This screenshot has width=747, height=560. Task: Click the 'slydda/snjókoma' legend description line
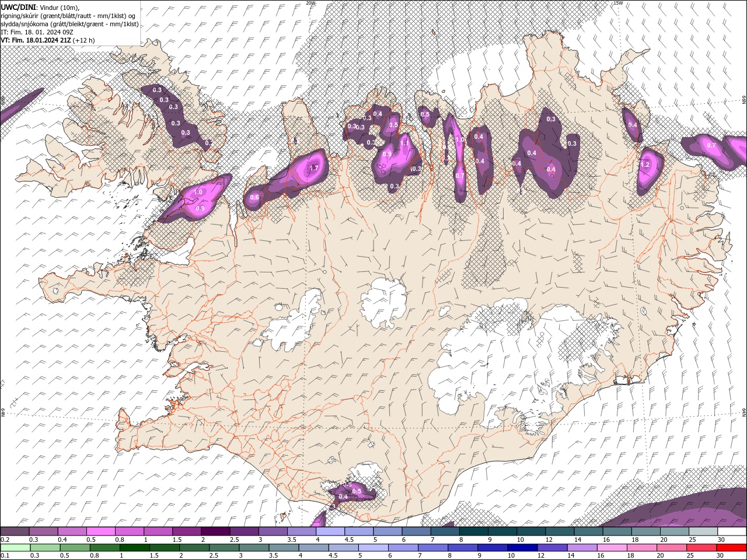click(x=69, y=24)
